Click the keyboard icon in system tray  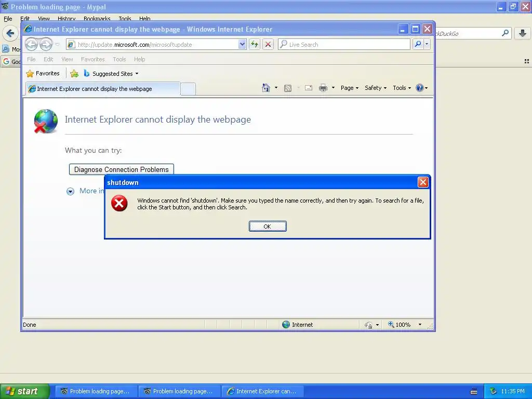474,392
